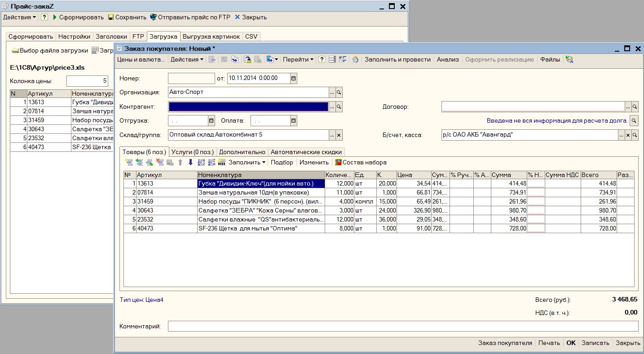The width and height of the screenshot is (644, 354).
Task: Expand the Перейти dropdown menu
Action: [x=298, y=59]
